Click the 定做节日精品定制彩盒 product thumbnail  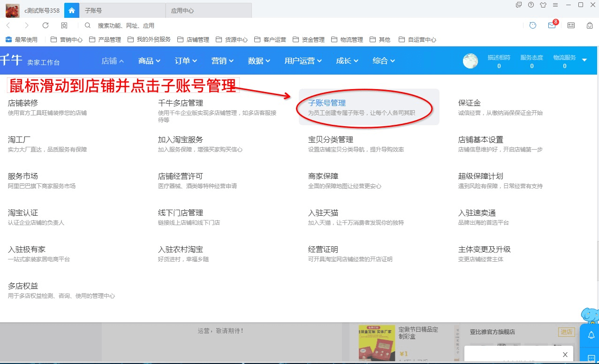(x=377, y=343)
